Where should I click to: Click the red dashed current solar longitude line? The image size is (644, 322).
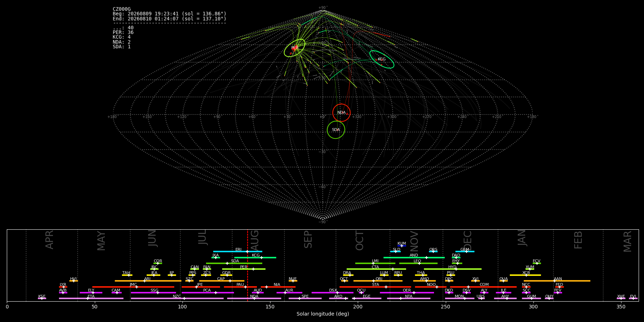[x=247, y=265]
